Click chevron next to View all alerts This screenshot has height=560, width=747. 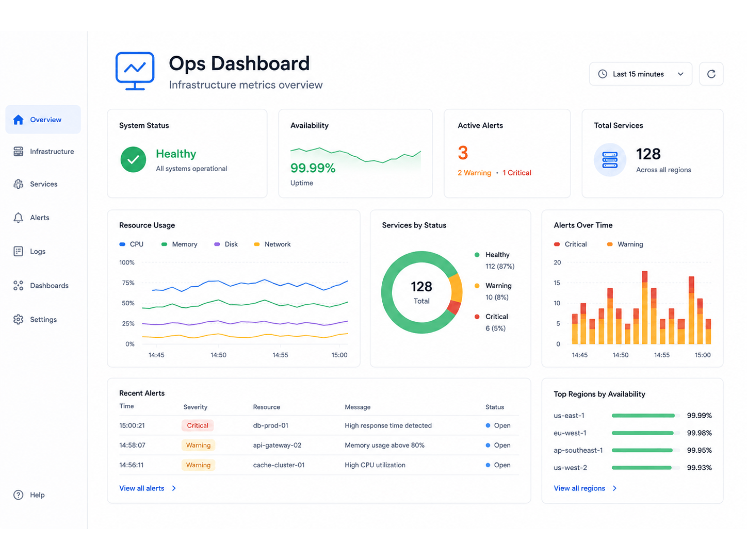coord(174,488)
